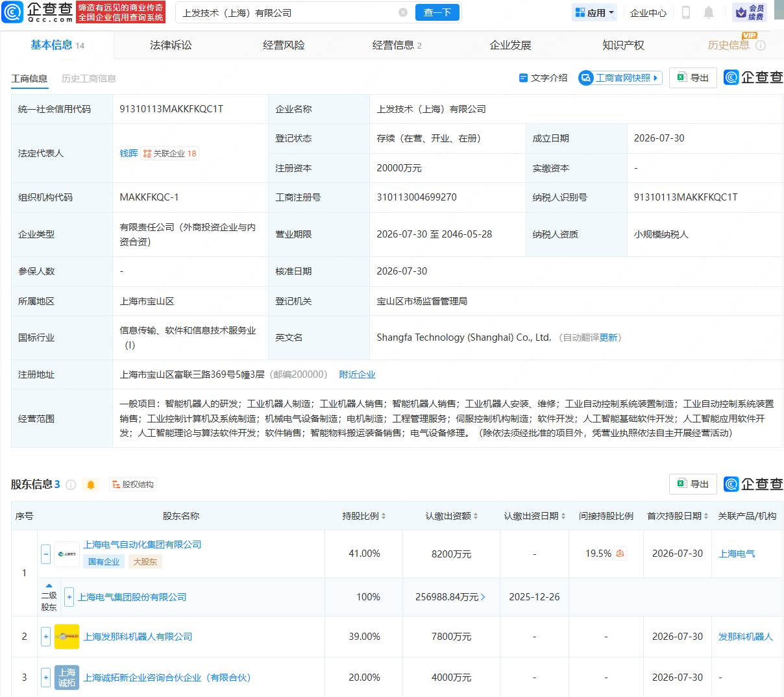Open legal representative 钱晖 profile
This screenshot has height=697, width=784.
(129, 153)
